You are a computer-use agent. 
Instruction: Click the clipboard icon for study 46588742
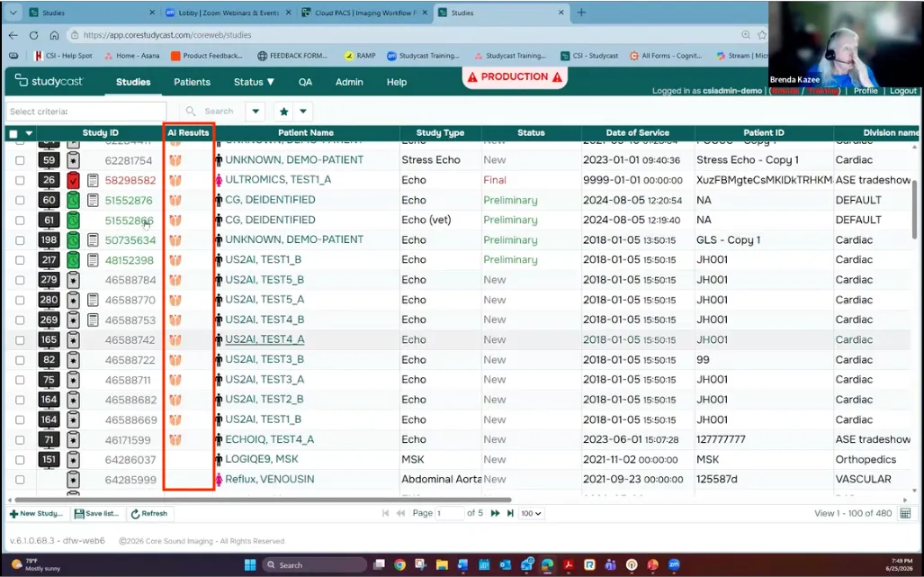click(73, 340)
